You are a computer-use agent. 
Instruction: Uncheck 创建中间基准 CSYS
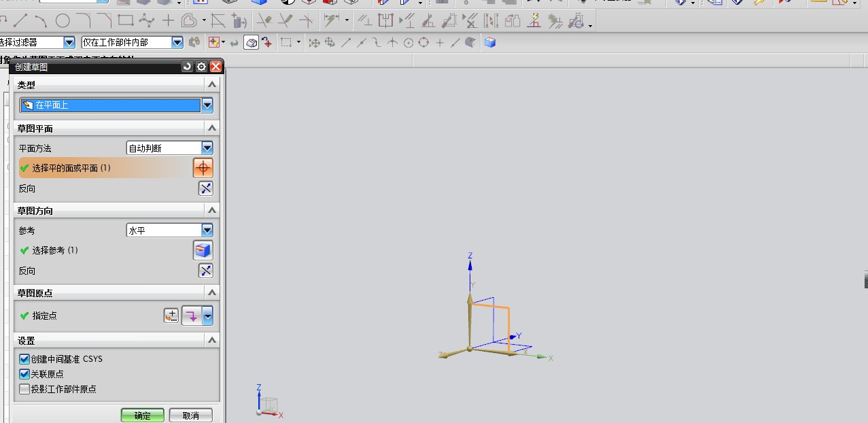pyautogui.click(x=24, y=359)
